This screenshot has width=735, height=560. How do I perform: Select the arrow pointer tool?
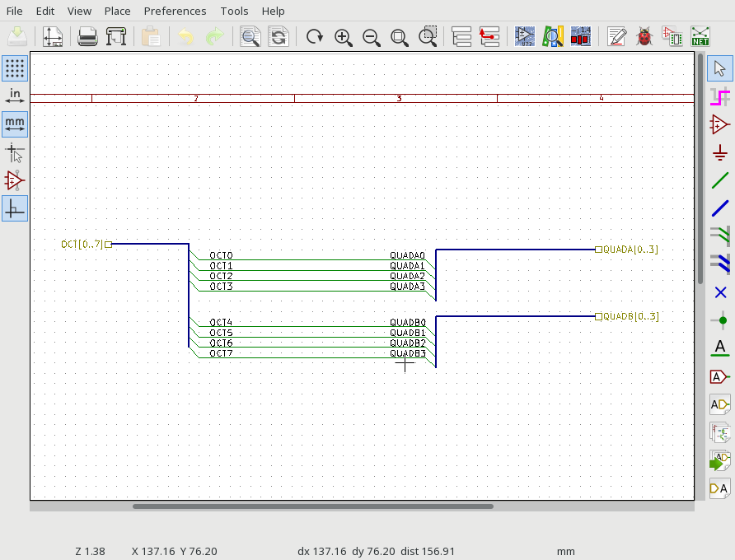point(720,68)
